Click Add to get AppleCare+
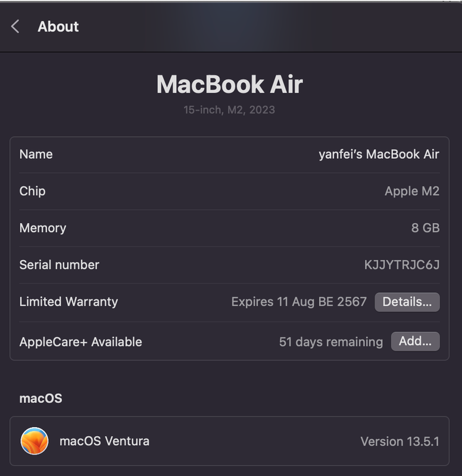The image size is (462, 476). 415,342
